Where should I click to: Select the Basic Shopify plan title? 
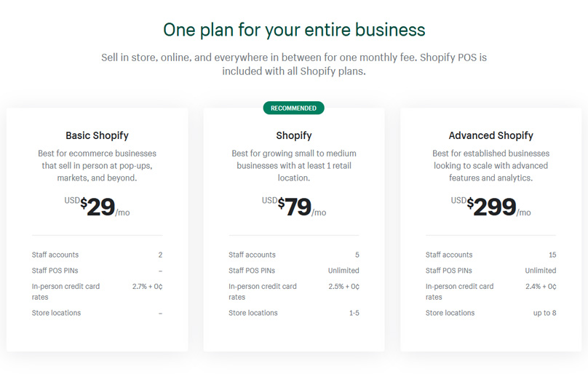(x=97, y=135)
